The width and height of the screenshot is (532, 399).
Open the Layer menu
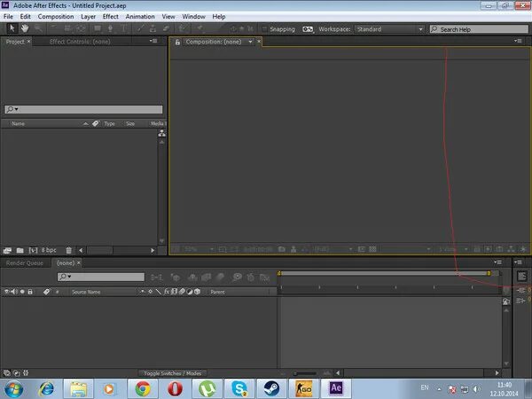point(88,16)
